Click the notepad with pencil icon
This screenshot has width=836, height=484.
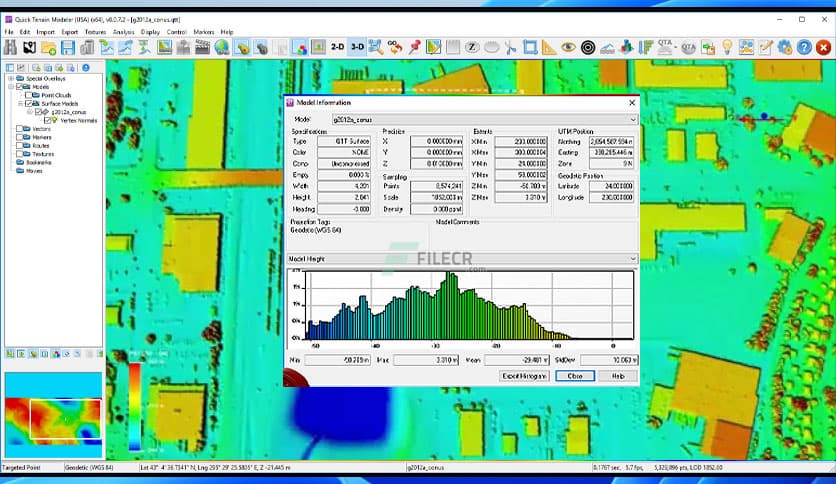766,47
